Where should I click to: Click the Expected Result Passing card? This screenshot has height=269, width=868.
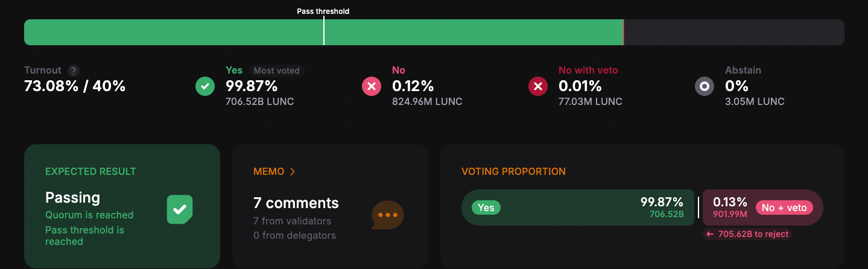click(122, 206)
